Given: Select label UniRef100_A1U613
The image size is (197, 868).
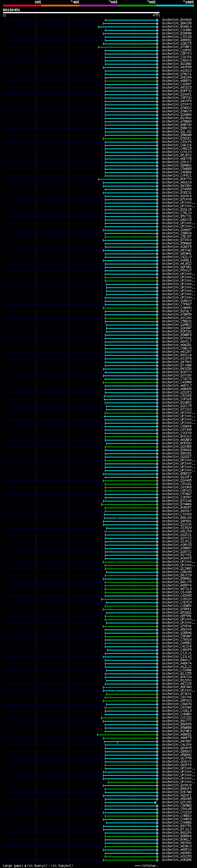Looking at the screenshot, I should pos(177,71).
